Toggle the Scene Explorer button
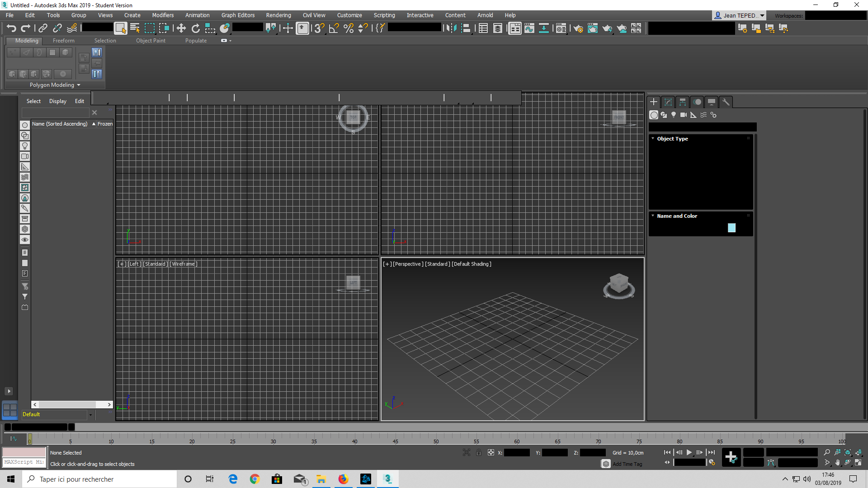Image resolution: width=868 pixels, height=488 pixels. point(483,28)
